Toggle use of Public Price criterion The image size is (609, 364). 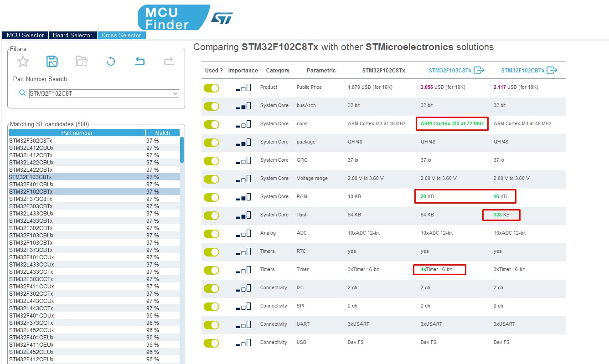[x=212, y=88]
